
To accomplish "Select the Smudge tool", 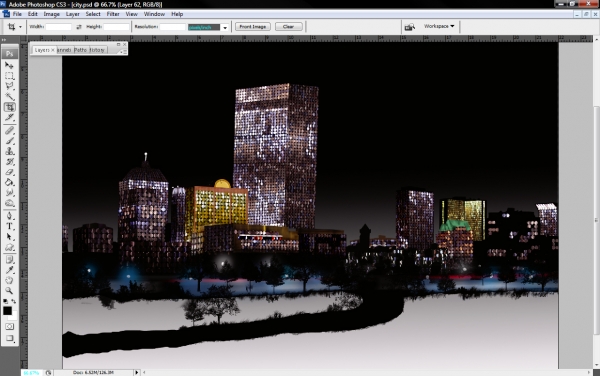I will [x=9, y=193].
